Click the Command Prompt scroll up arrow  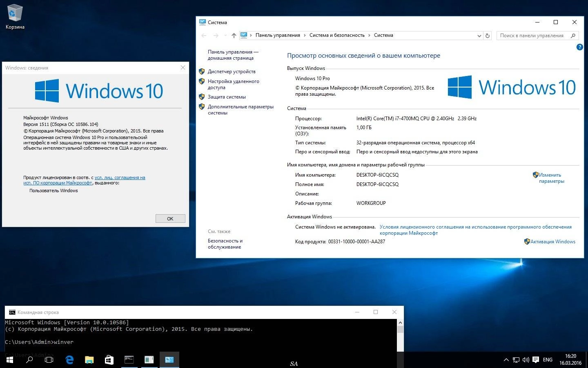400,322
